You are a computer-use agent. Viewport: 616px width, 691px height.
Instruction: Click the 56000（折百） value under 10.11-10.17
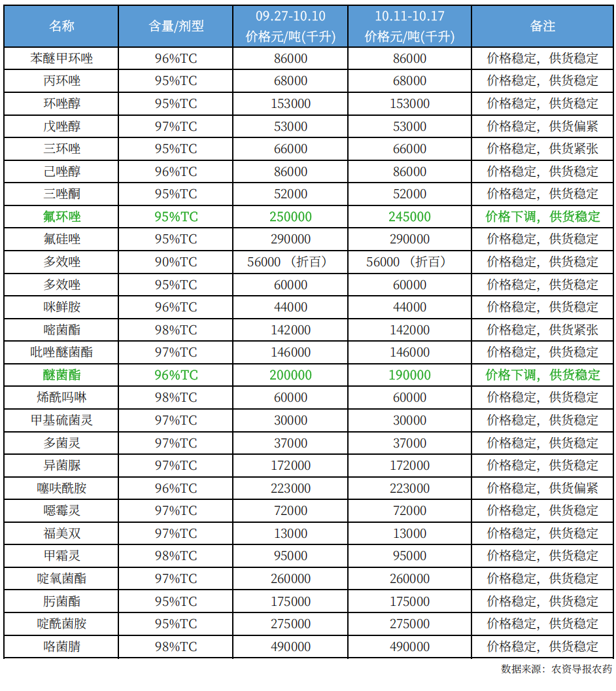[408, 262]
